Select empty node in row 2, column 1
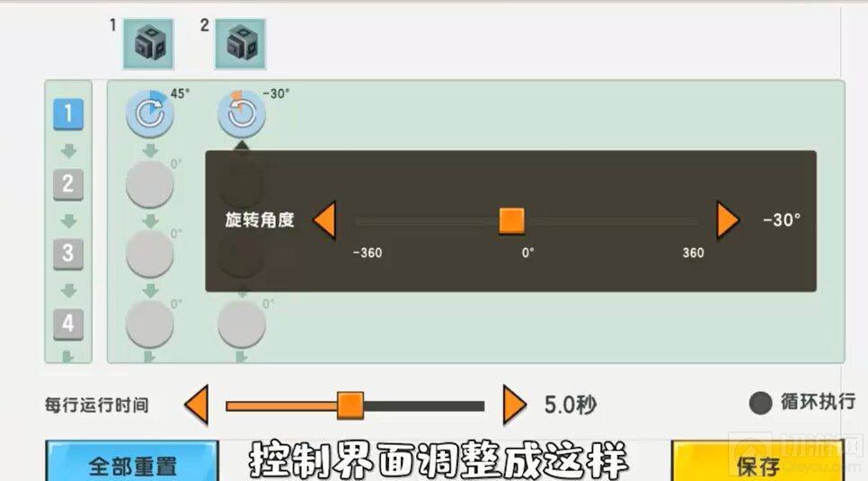 click(149, 184)
